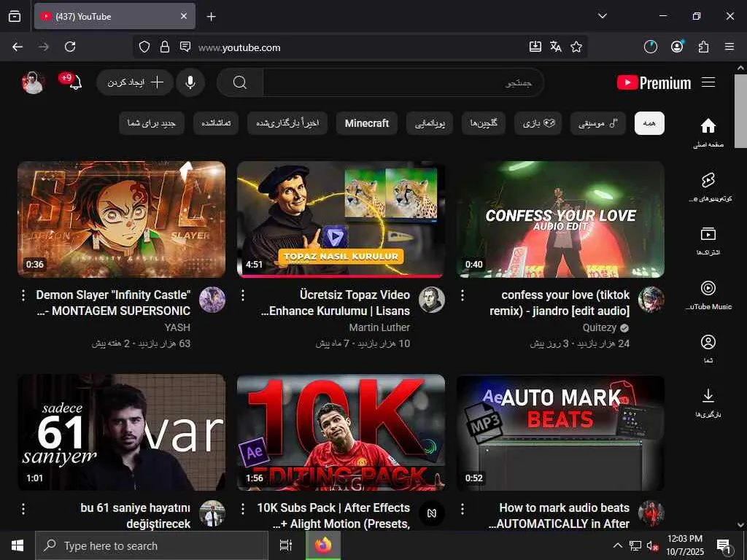The width and height of the screenshot is (747, 560).
Task: Reload the page with browser refresh button
Action: pos(70,47)
